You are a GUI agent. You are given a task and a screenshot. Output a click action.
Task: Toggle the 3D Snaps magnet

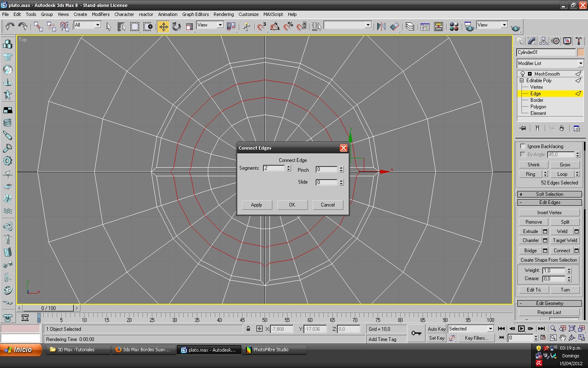262,27
